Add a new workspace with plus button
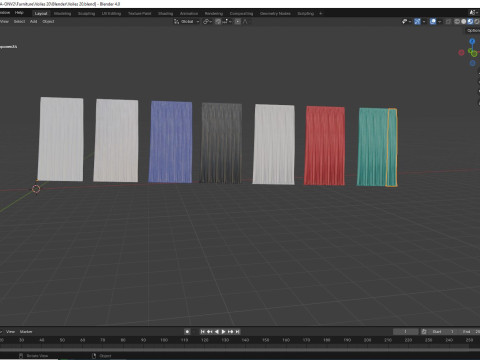Screen dimensions: 480x360 [x=321, y=14]
